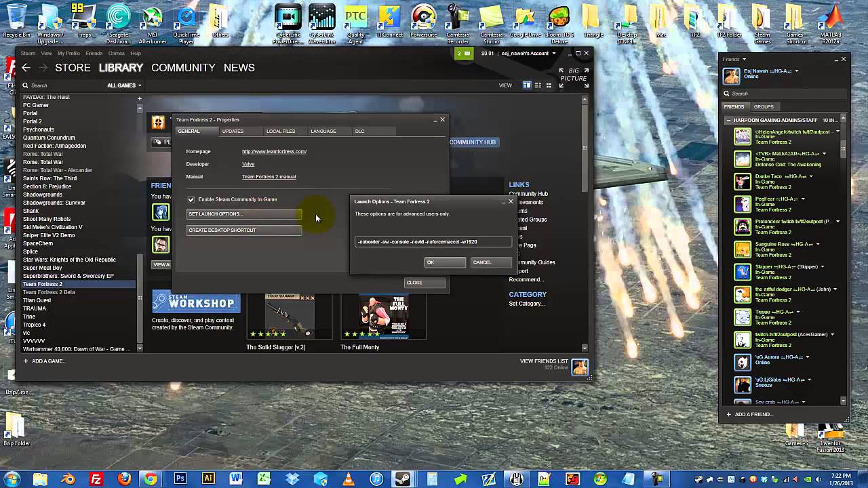868x488 pixels.
Task: Open ALL GAMES filter dropdown
Action: tap(124, 85)
